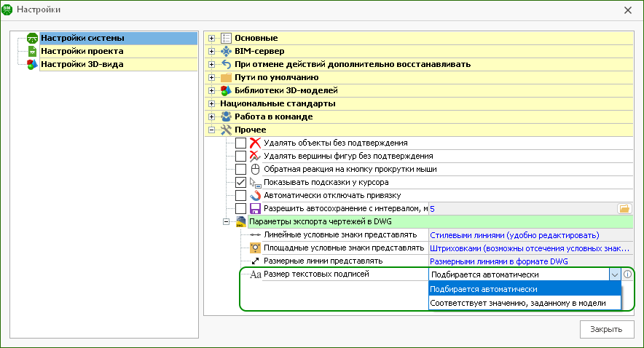Click delete vertices icon

255,157
